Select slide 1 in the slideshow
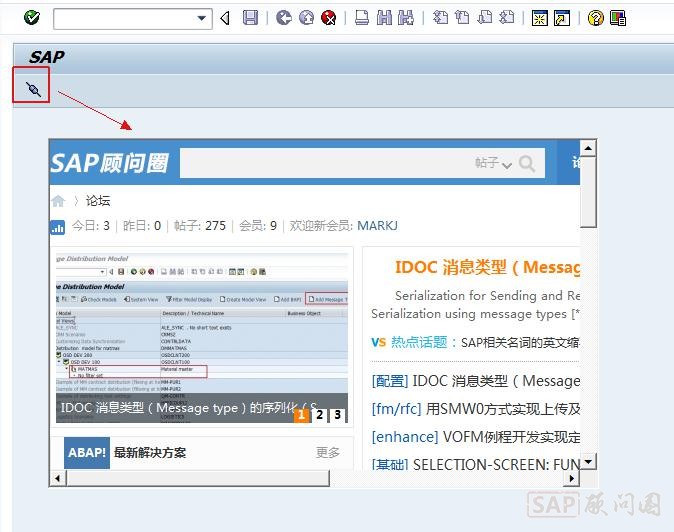Screen dimensions: 674x532 point(301,415)
